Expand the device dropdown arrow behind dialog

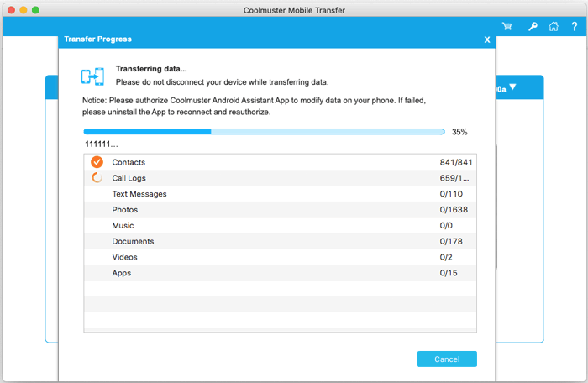coord(512,87)
